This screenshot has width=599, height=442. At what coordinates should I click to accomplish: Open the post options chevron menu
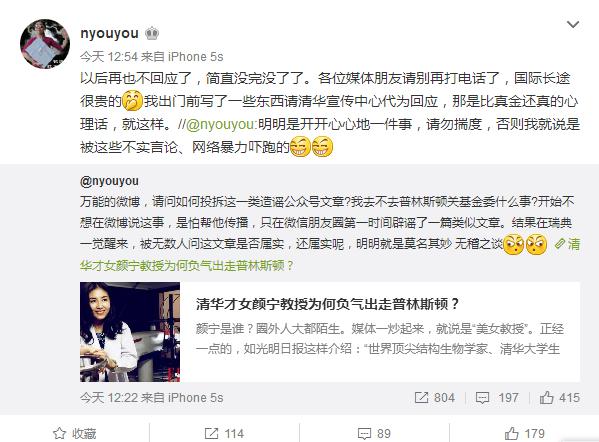pyautogui.click(x=573, y=25)
